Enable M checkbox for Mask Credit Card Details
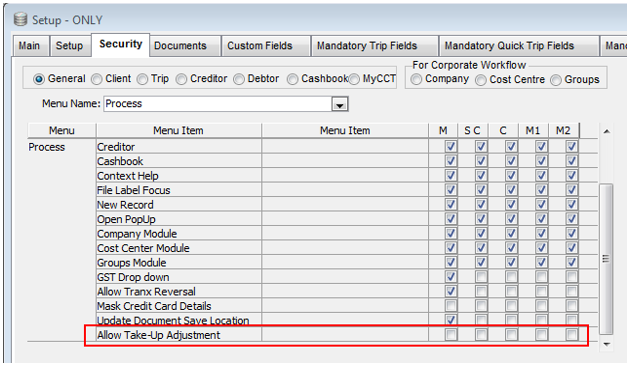Image resolution: width=629 pixels, height=373 pixels. pyautogui.click(x=451, y=306)
